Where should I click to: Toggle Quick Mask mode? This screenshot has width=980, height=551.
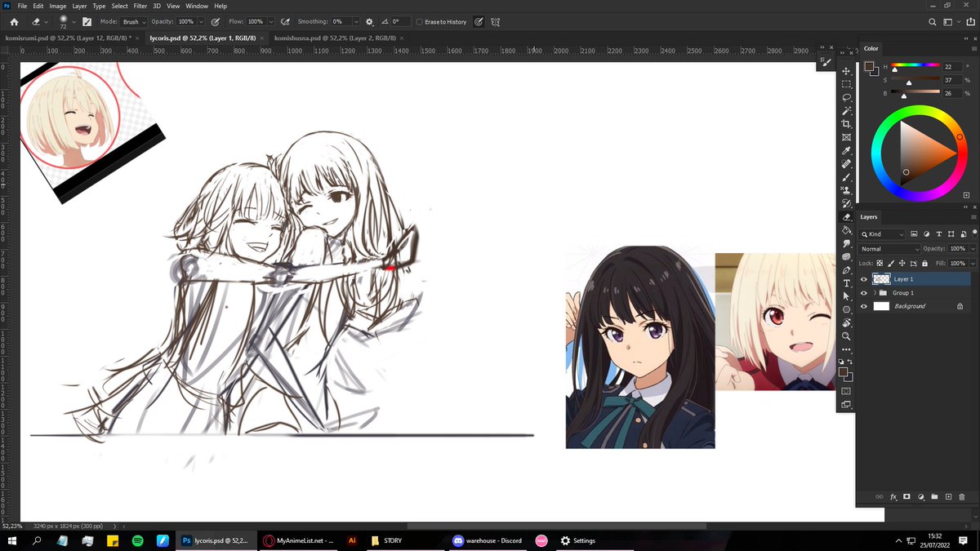click(846, 390)
